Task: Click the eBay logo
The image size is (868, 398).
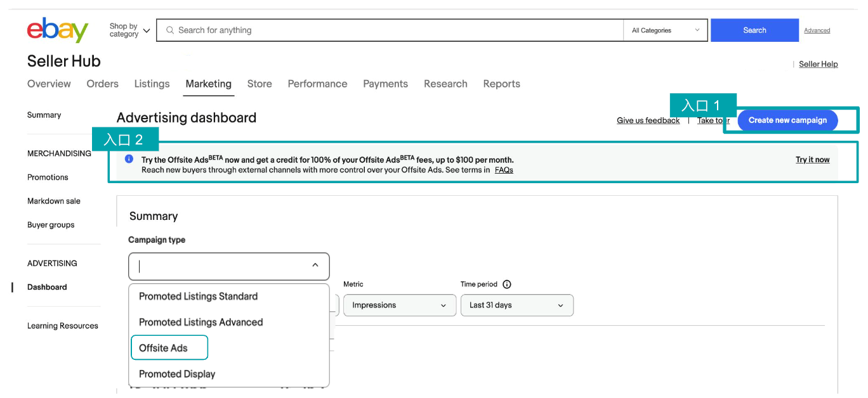Action: pyautogui.click(x=57, y=30)
